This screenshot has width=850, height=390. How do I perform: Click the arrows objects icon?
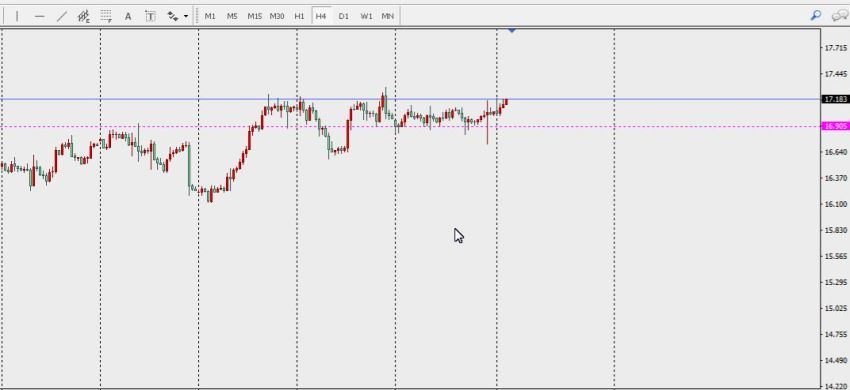tap(173, 16)
